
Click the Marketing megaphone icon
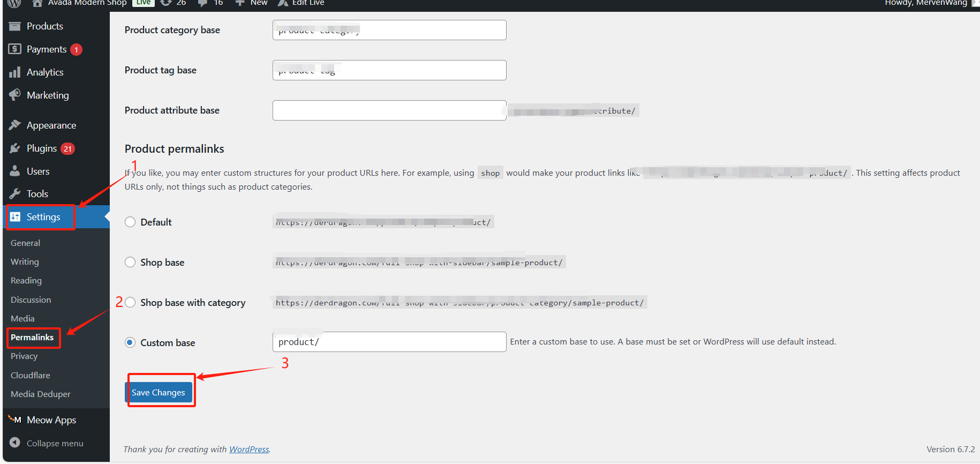tap(15, 95)
